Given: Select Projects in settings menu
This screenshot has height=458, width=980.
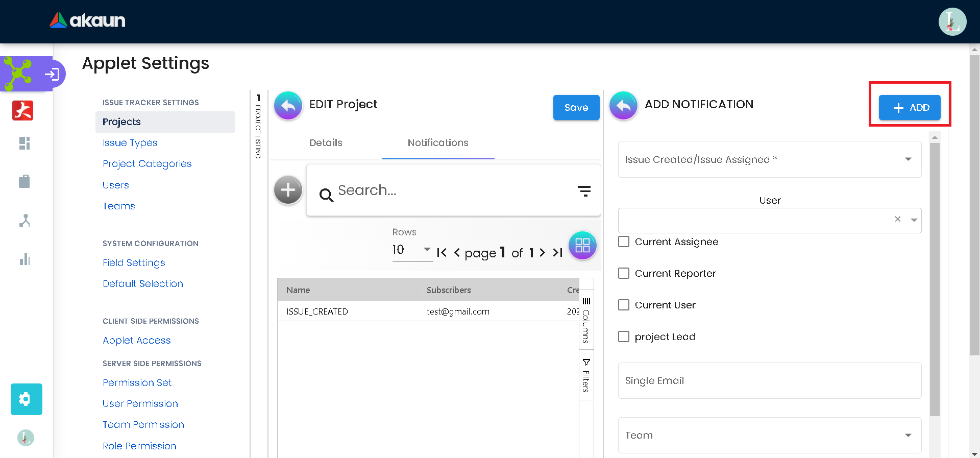Looking at the screenshot, I should coord(165,122).
